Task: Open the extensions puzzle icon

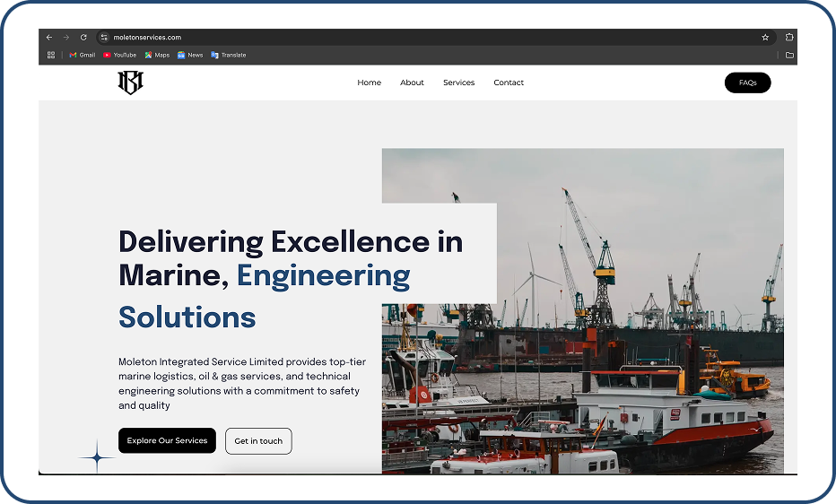Action: (789, 38)
